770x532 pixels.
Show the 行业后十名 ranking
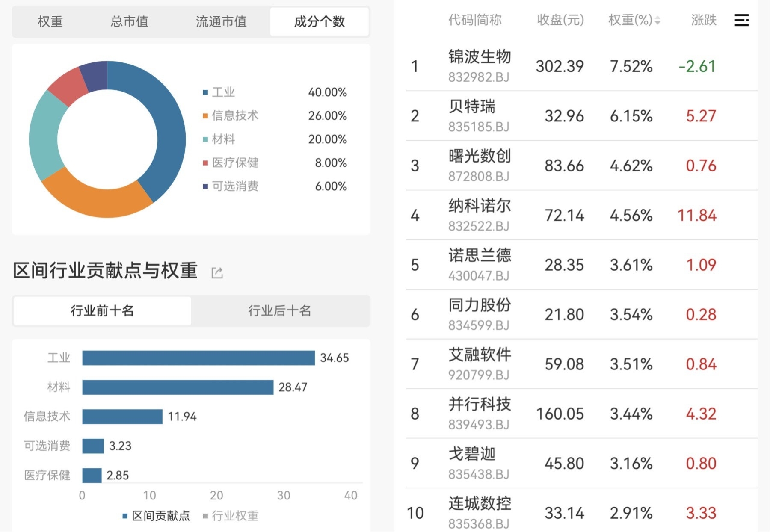[280, 310]
